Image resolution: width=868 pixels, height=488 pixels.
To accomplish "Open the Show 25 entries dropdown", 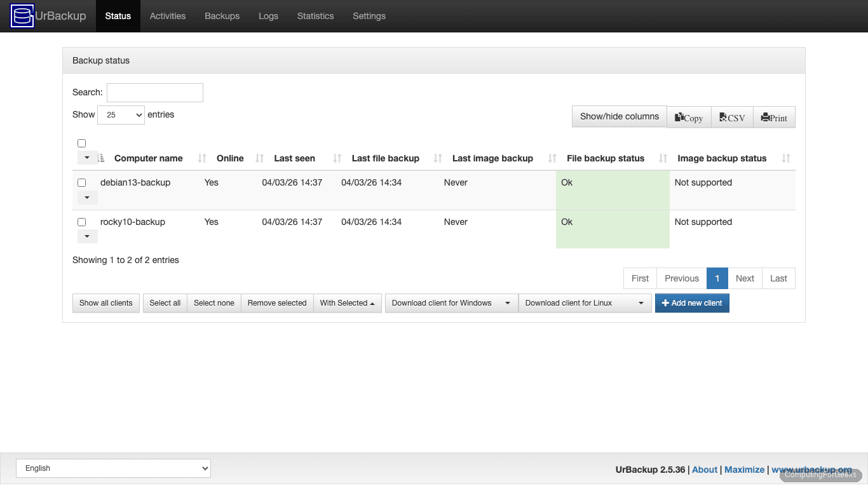I will coord(121,114).
